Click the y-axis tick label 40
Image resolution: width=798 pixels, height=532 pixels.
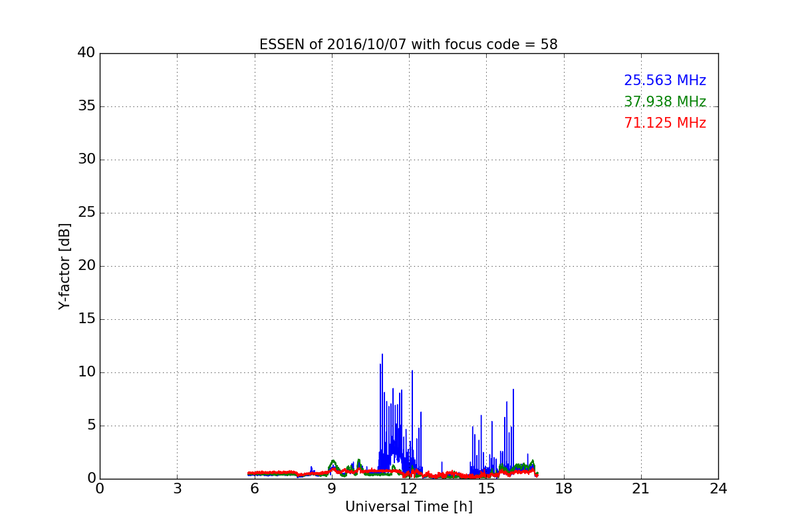coord(86,53)
